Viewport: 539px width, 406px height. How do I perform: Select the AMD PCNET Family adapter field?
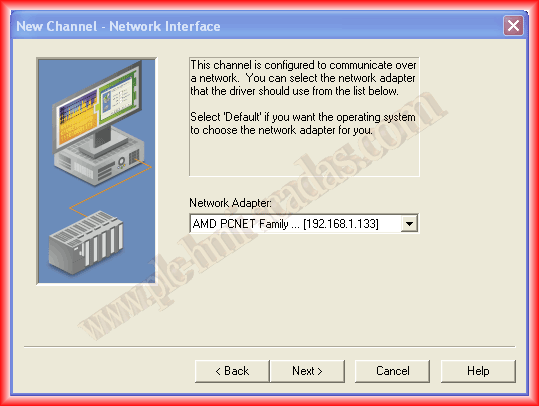pos(304,224)
